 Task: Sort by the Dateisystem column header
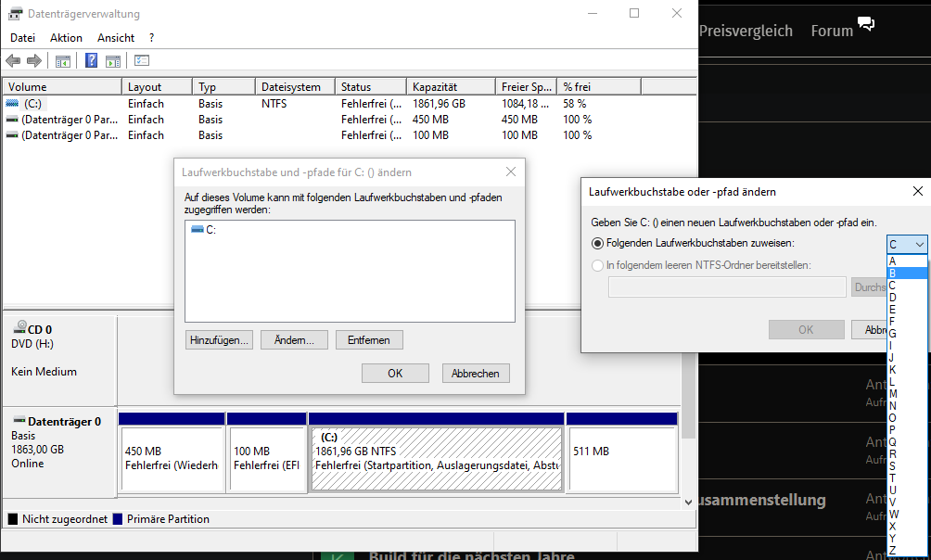(x=295, y=87)
